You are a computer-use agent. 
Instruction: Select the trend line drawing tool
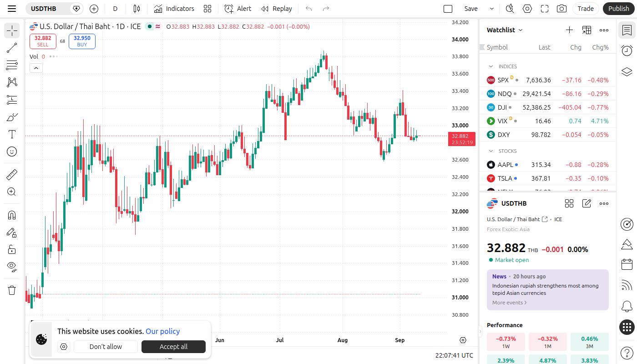12,48
